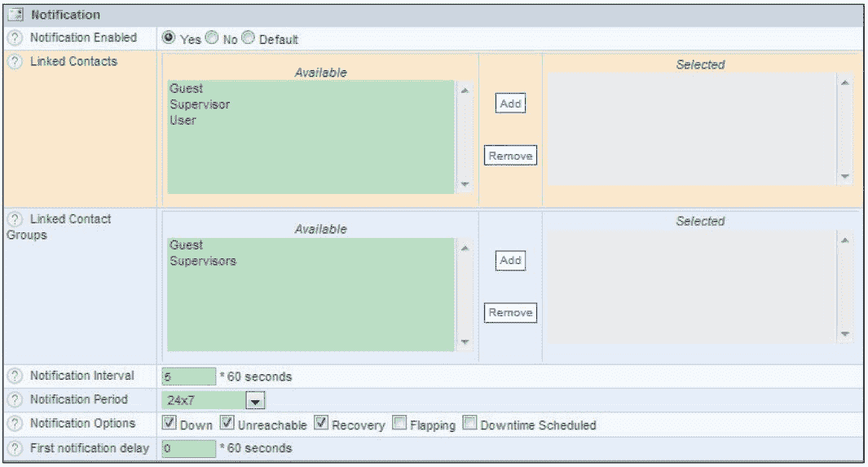
Task: Click the help icon next to Linked Contacts
Action: click(x=14, y=62)
